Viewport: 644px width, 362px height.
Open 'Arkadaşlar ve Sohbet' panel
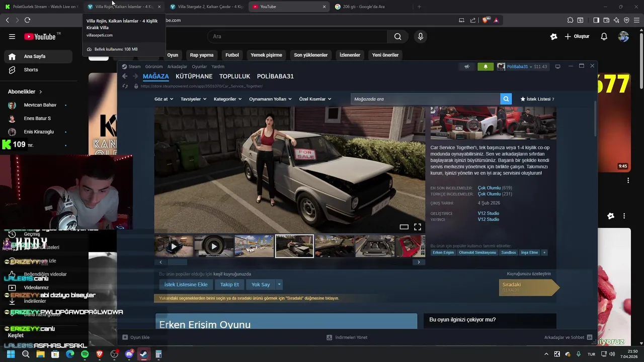pyautogui.click(x=568, y=337)
